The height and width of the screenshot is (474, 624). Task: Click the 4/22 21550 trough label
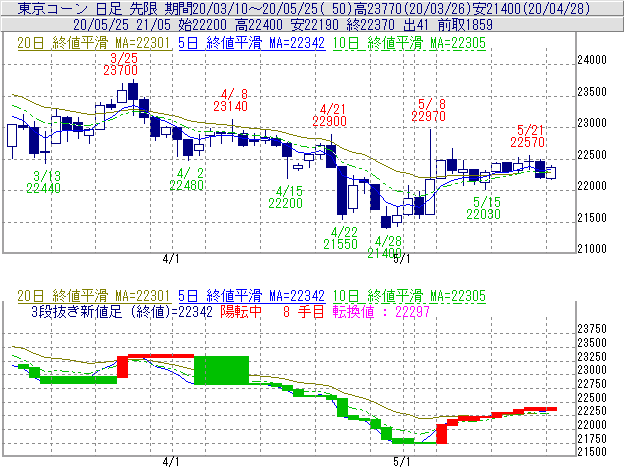(x=341, y=238)
